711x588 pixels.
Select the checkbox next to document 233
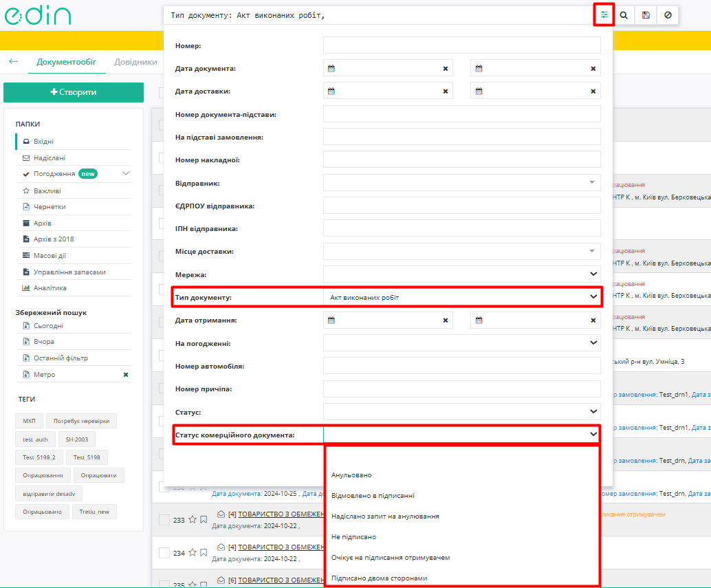pos(164,520)
